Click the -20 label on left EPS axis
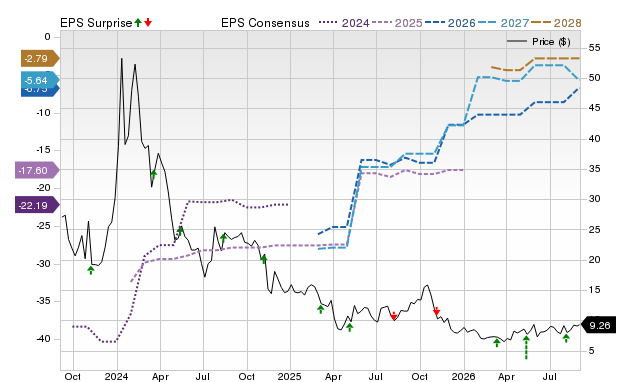Image resolution: width=640 pixels, height=382 pixels. pyautogui.click(x=43, y=188)
